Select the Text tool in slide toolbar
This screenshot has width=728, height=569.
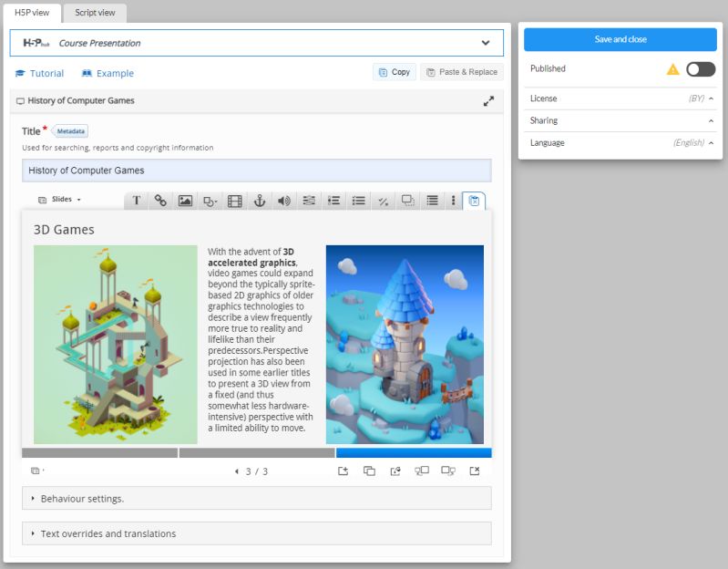click(x=136, y=201)
